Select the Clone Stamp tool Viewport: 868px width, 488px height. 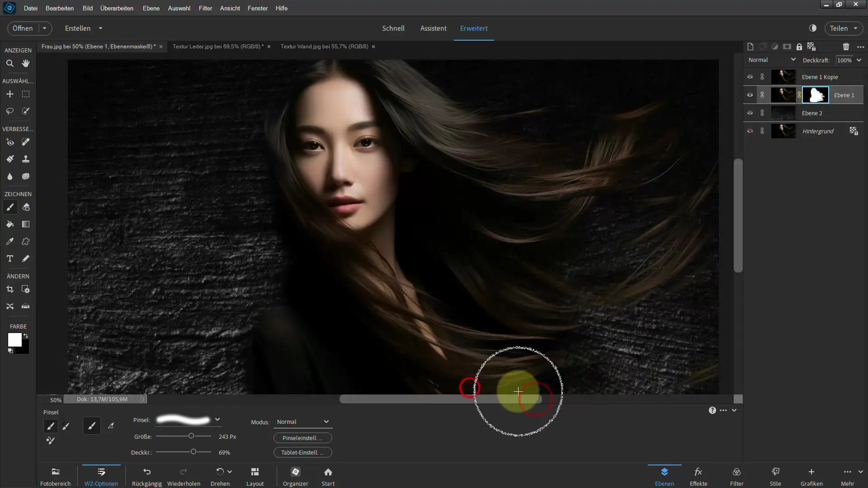click(x=26, y=159)
